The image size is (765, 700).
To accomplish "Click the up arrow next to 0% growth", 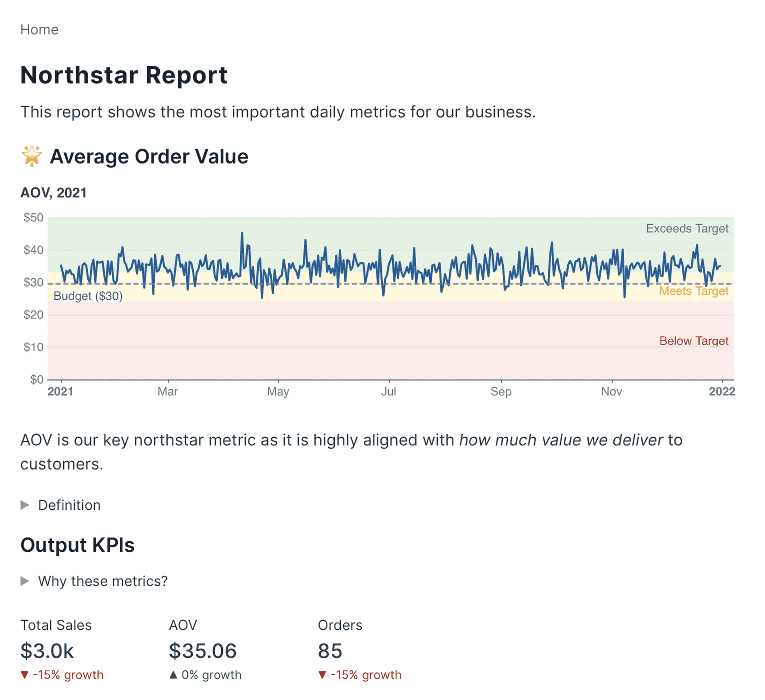I will coord(174,675).
